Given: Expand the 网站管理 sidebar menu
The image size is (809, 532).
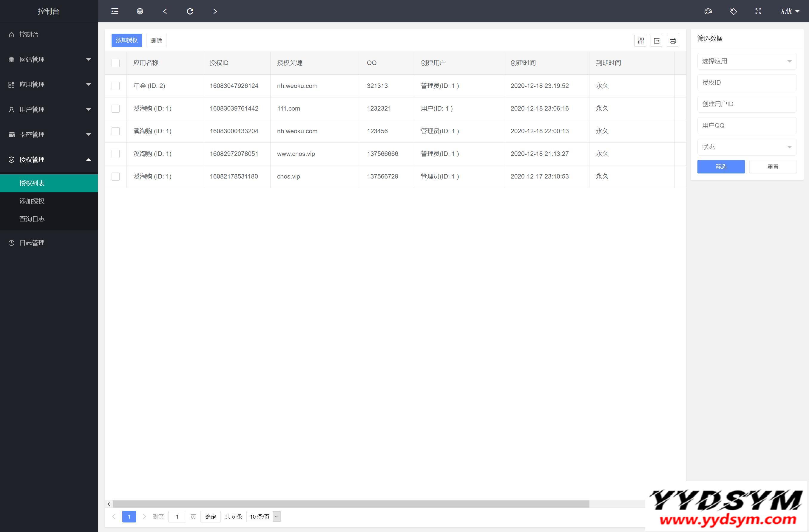Looking at the screenshot, I should [49, 59].
